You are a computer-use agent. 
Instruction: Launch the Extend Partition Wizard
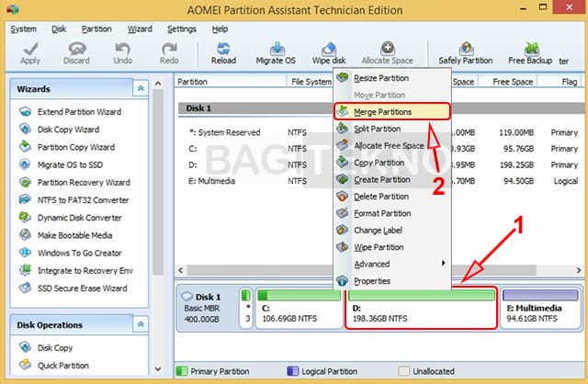(x=71, y=112)
